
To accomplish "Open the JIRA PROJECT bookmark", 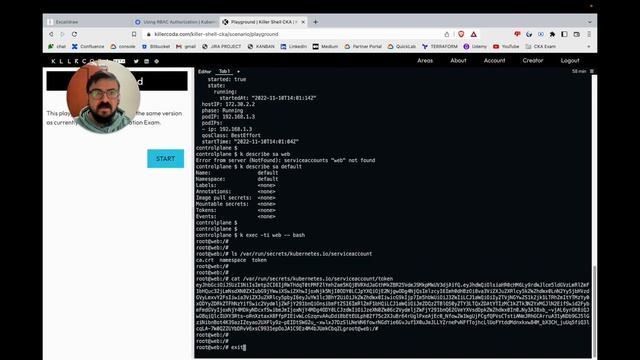I will point(222,47).
